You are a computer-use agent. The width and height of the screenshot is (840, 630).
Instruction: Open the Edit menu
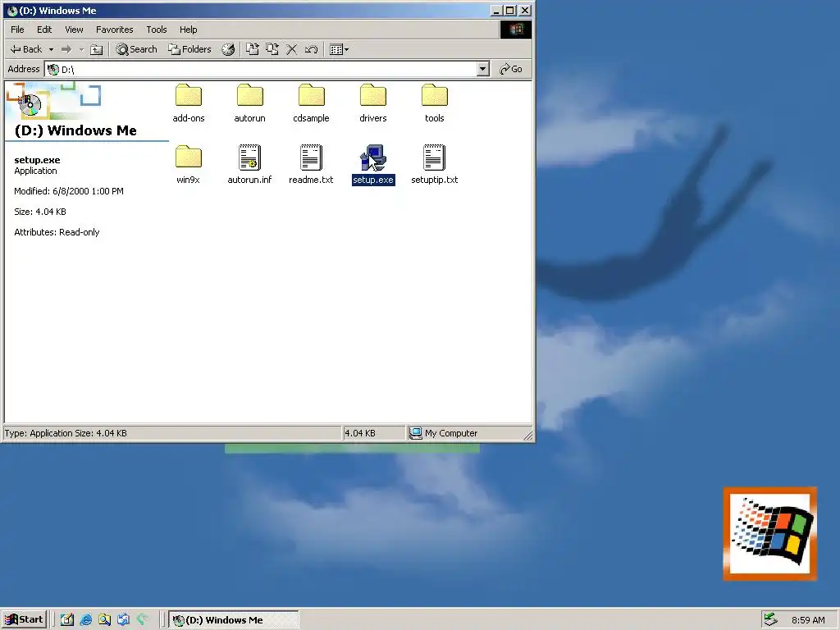click(x=44, y=30)
